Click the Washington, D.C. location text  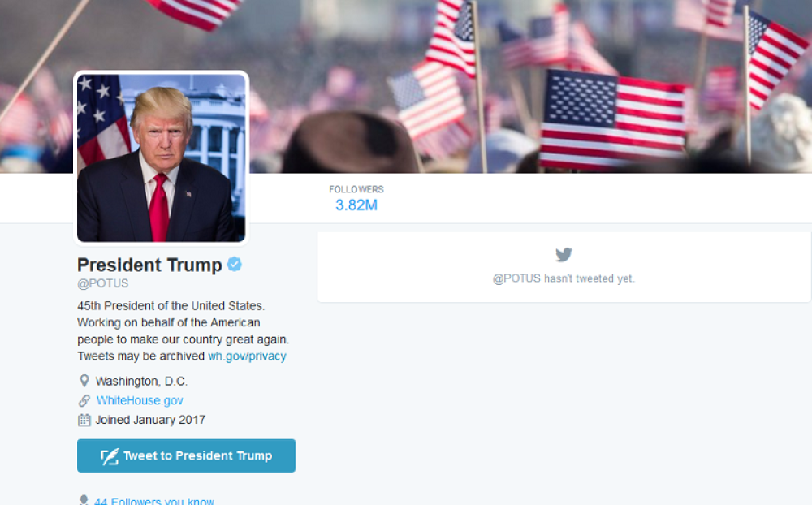pos(142,382)
